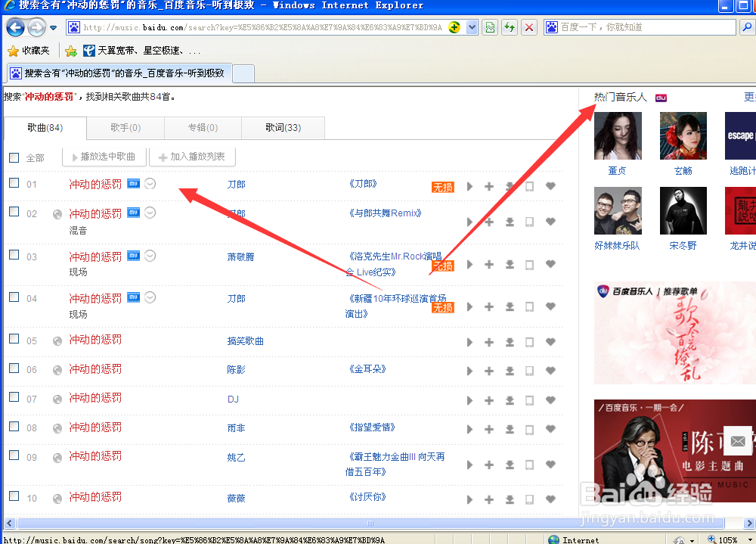
Task: Click the Baidu search box field
Action: 640,27
